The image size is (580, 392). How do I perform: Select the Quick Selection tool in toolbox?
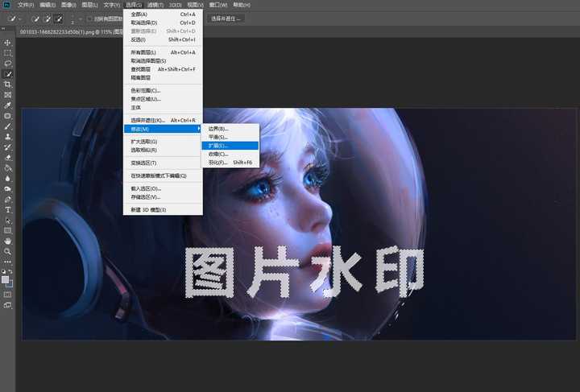click(x=7, y=74)
